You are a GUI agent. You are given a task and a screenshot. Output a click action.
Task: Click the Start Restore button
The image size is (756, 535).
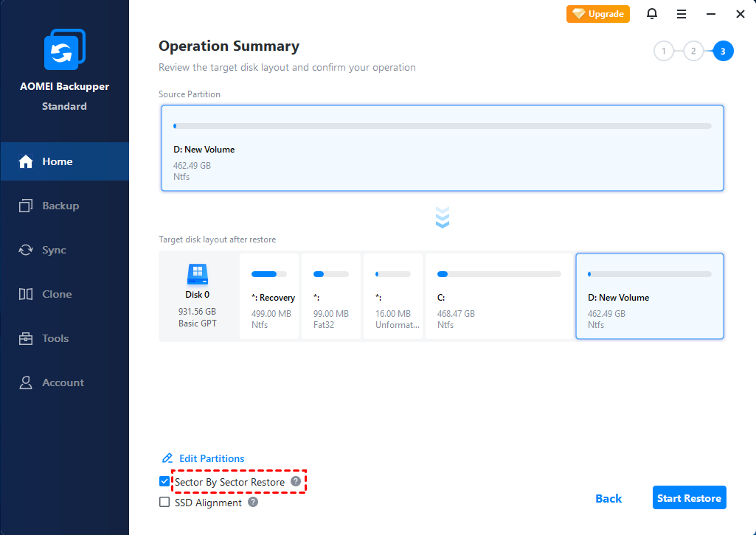click(x=689, y=497)
